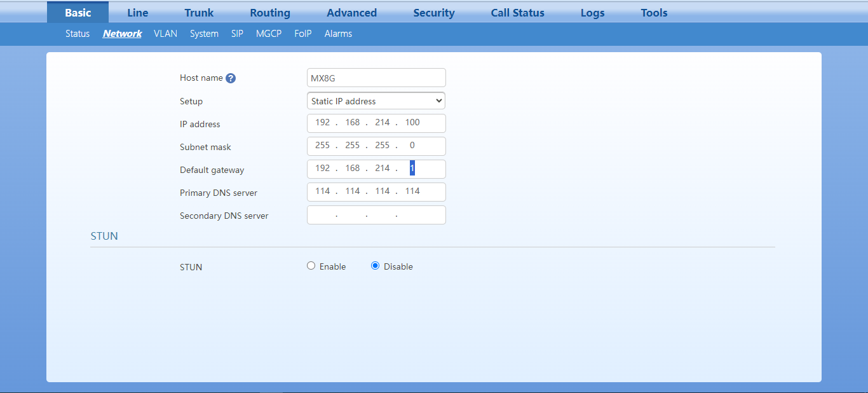868x393 pixels.
Task: Click the first Secondary DNS server octet
Action: click(x=322, y=216)
